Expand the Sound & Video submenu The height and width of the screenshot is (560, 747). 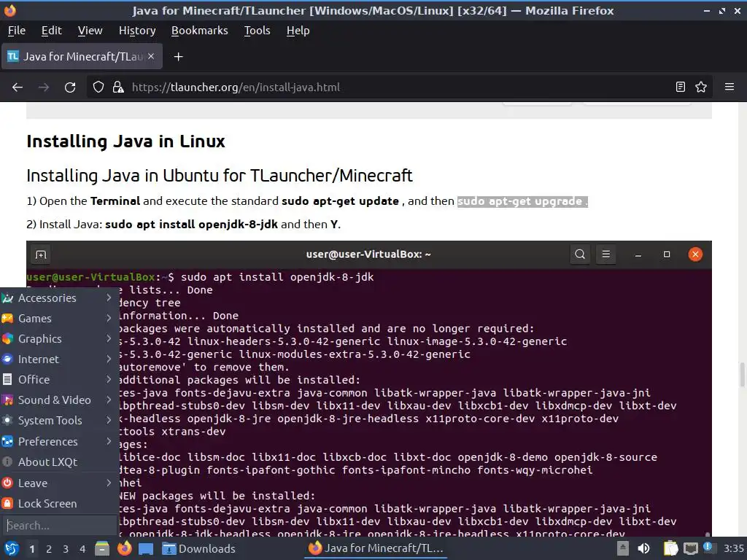coord(59,400)
